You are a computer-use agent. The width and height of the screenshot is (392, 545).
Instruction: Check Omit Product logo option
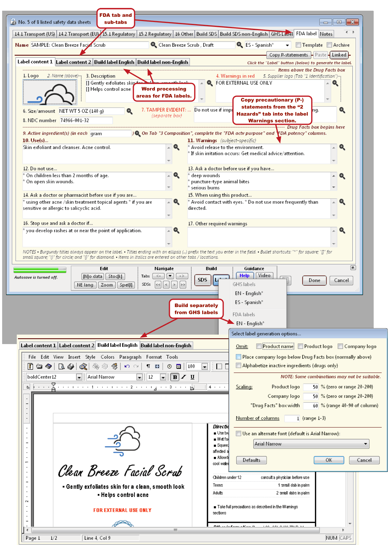click(300, 346)
